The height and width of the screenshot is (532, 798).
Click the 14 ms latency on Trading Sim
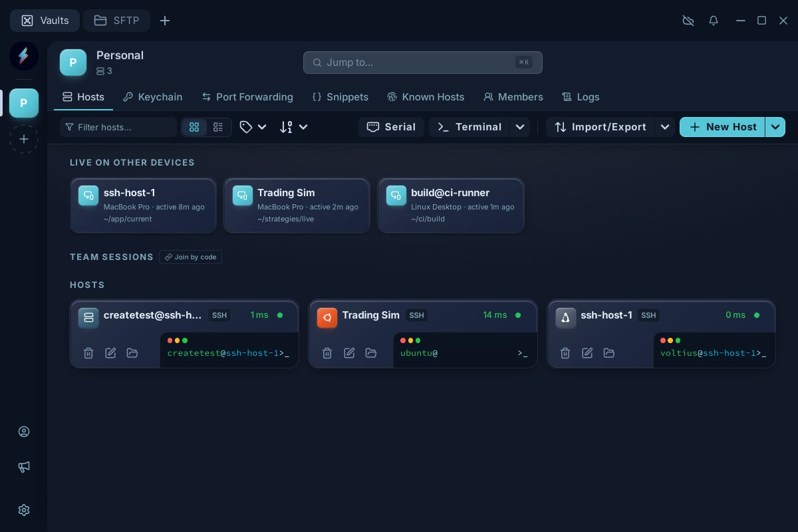tap(495, 315)
